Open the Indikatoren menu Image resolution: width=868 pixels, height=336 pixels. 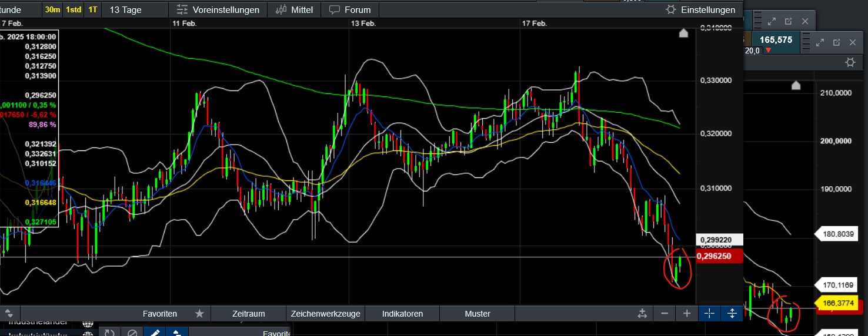[x=402, y=314]
